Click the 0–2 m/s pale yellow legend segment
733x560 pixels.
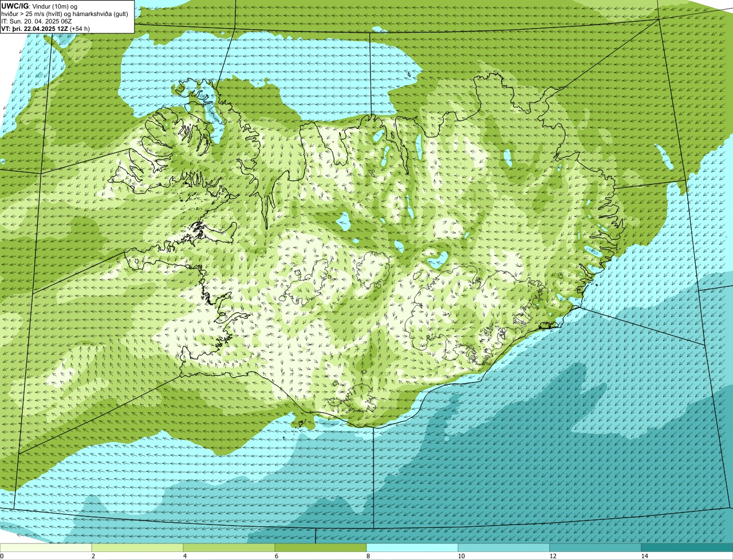click(46, 547)
